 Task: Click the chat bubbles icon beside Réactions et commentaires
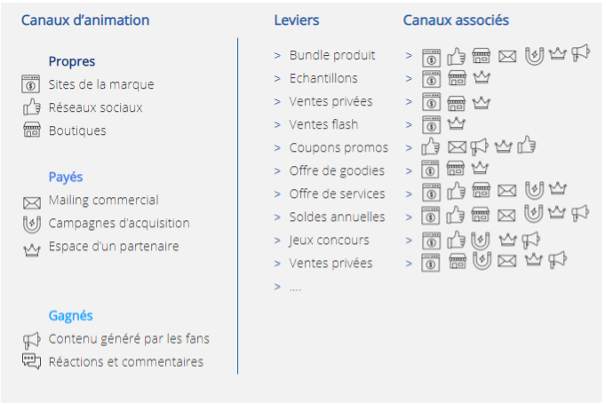pos(31,361)
